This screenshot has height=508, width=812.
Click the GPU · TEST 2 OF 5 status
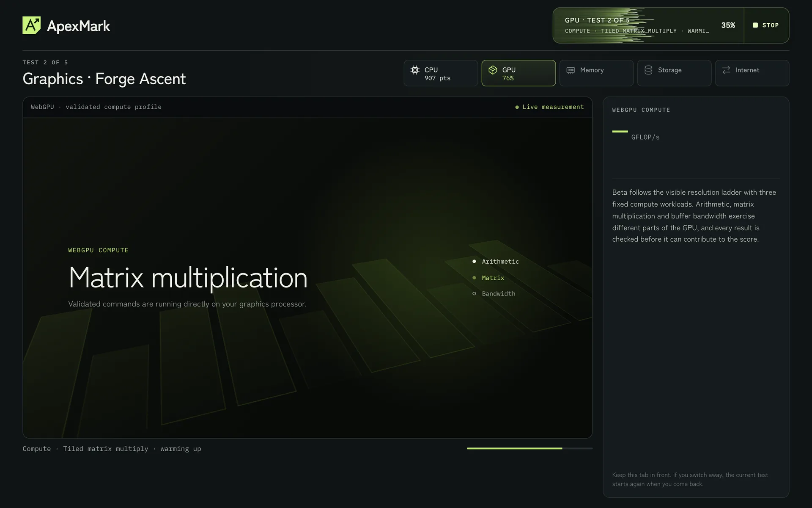pyautogui.click(x=597, y=20)
